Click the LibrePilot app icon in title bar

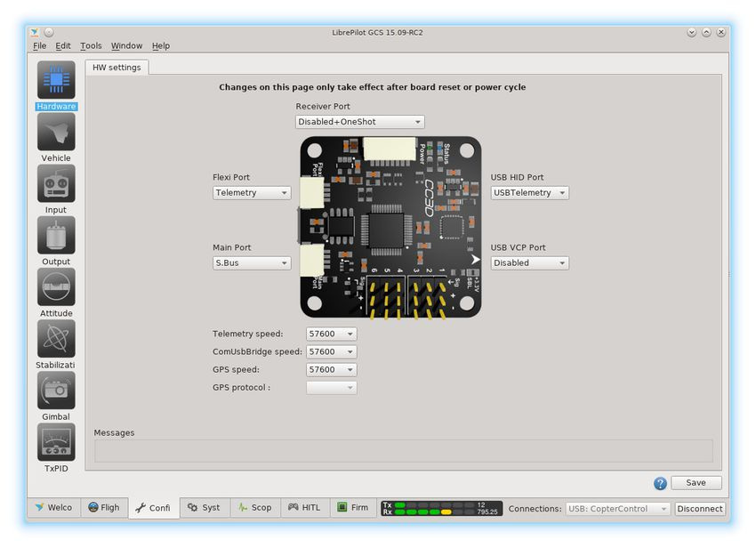[x=34, y=32]
